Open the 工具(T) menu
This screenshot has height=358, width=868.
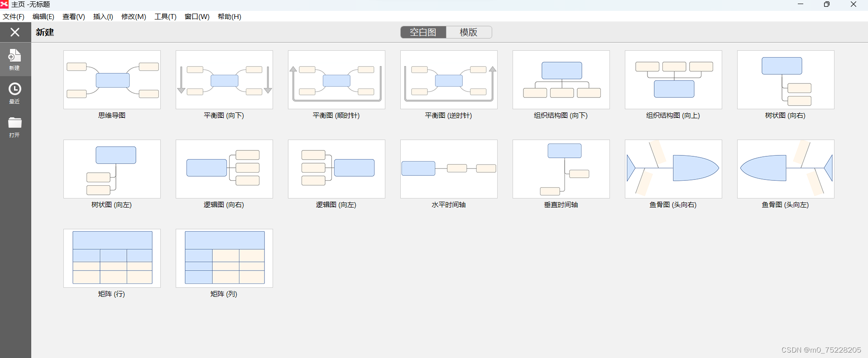click(x=165, y=17)
